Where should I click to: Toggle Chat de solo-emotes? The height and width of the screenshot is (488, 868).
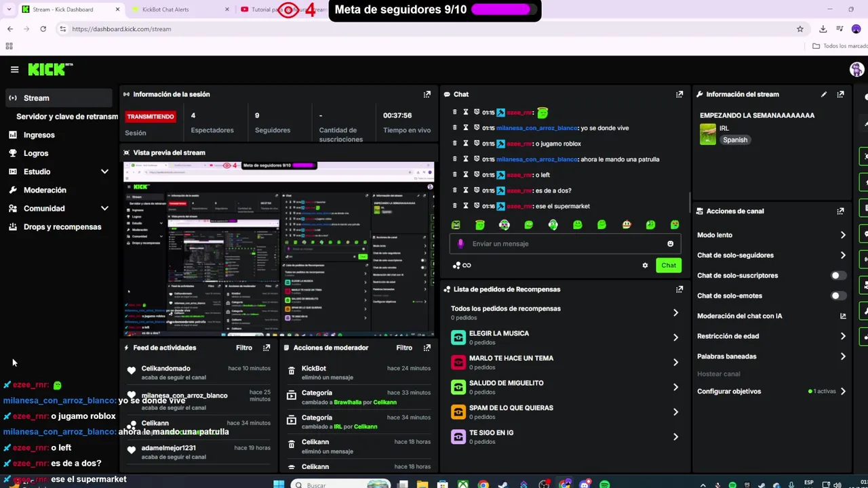point(839,296)
